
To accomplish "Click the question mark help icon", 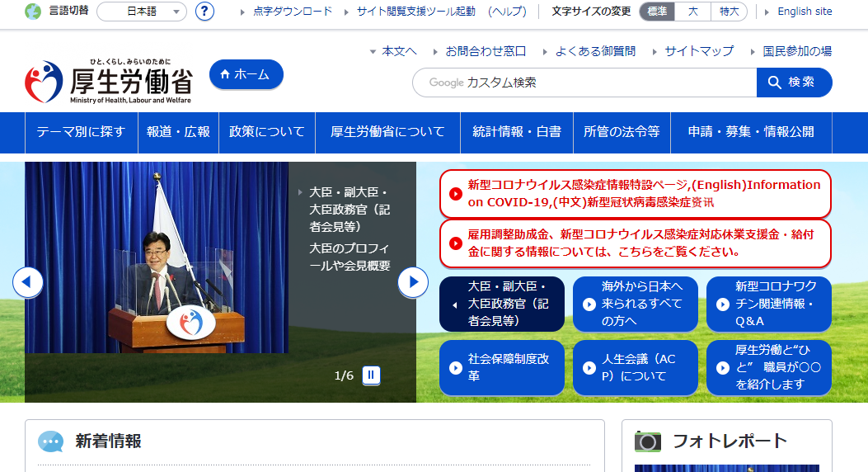I will pyautogui.click(x=204, y=11).
